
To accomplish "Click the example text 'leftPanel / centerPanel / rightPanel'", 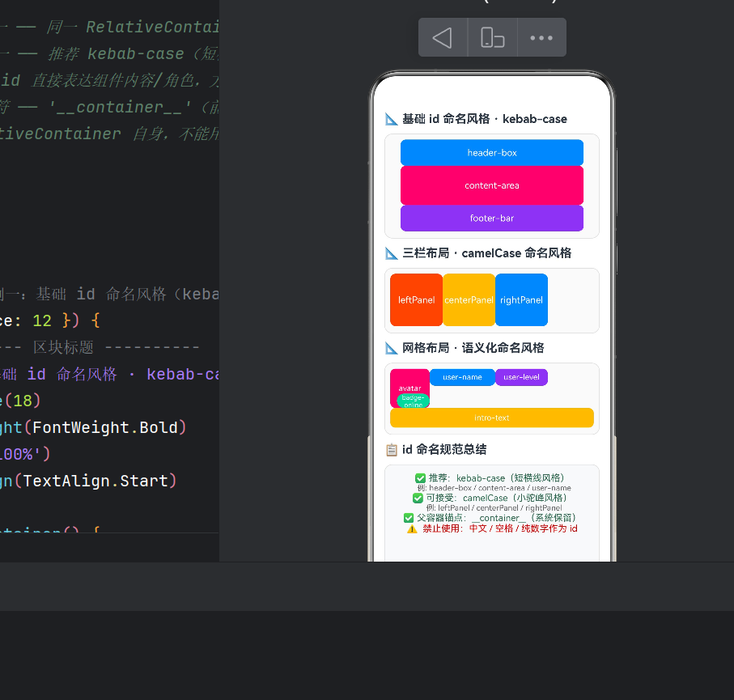I will coord(499,508).
